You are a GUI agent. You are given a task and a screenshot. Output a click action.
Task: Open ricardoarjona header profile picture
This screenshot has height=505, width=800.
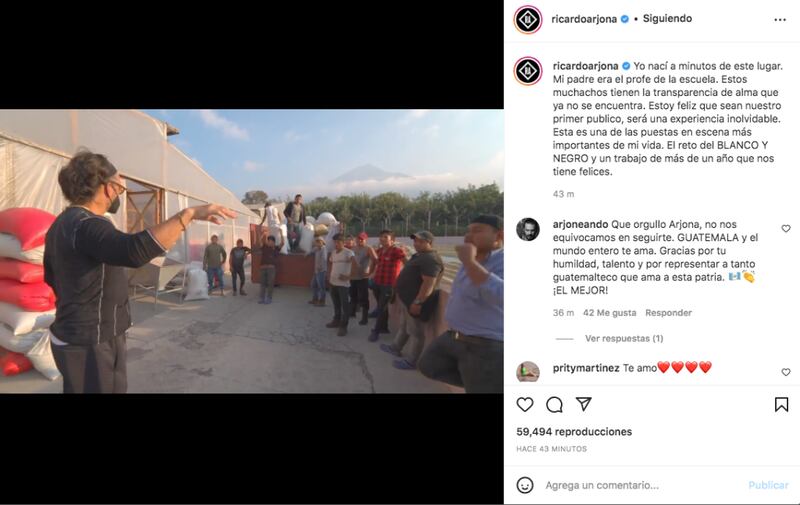point(528,19)
